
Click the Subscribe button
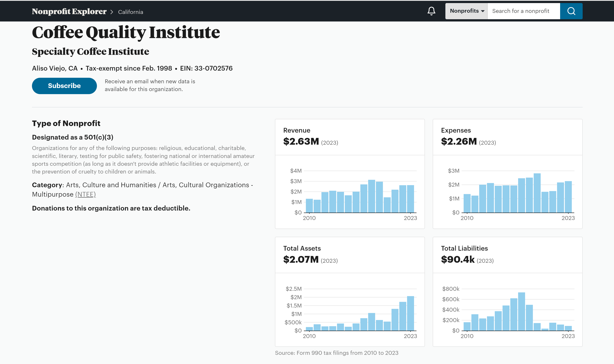tap(64, 86)
